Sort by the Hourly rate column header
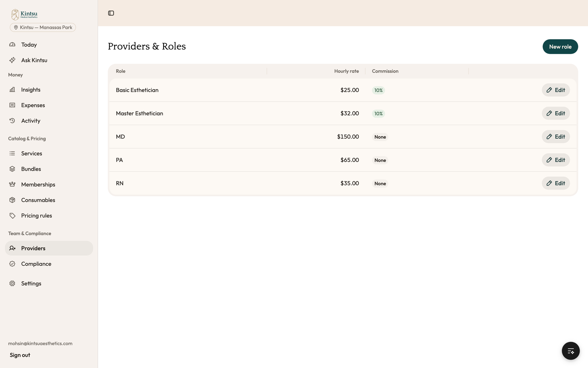Image resolution: width=588 pixels, height=368 pixels. (346, 71)
